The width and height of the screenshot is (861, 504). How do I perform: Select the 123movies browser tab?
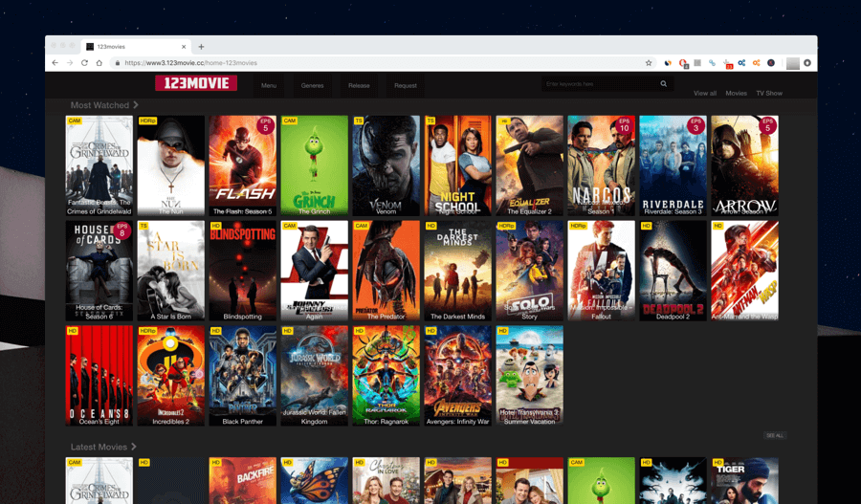point(136,47)
